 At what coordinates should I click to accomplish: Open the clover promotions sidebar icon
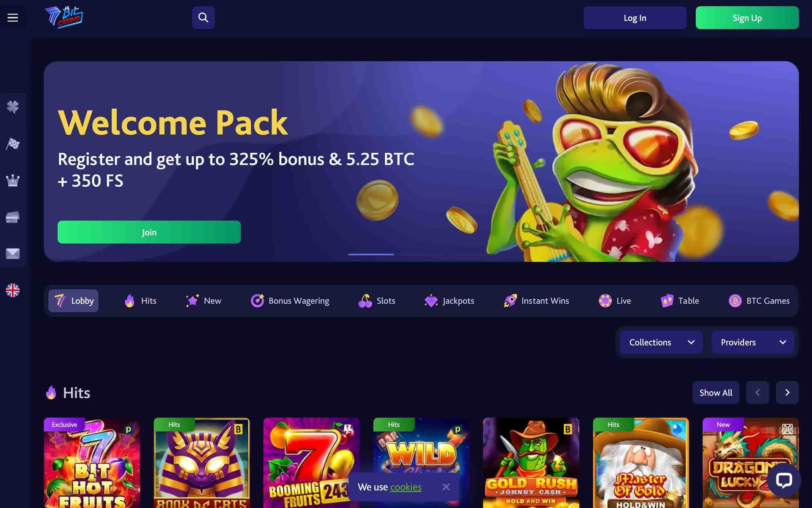pos(13,107)
